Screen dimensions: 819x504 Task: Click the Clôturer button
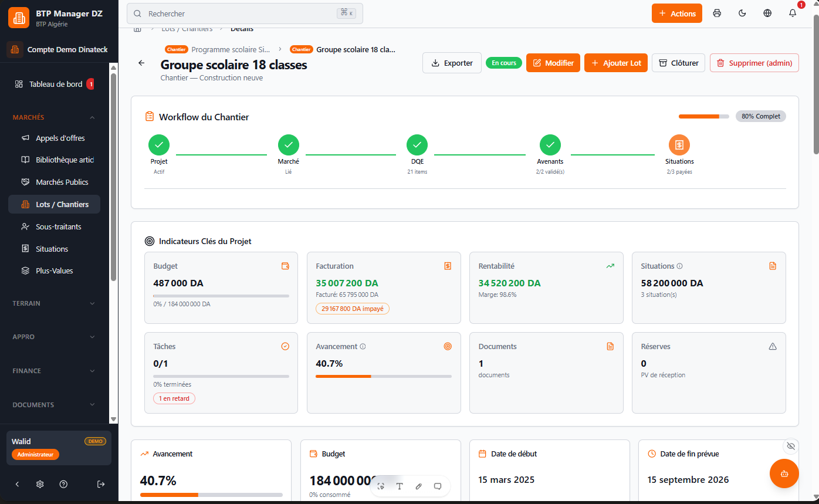(x=678, y=63)
